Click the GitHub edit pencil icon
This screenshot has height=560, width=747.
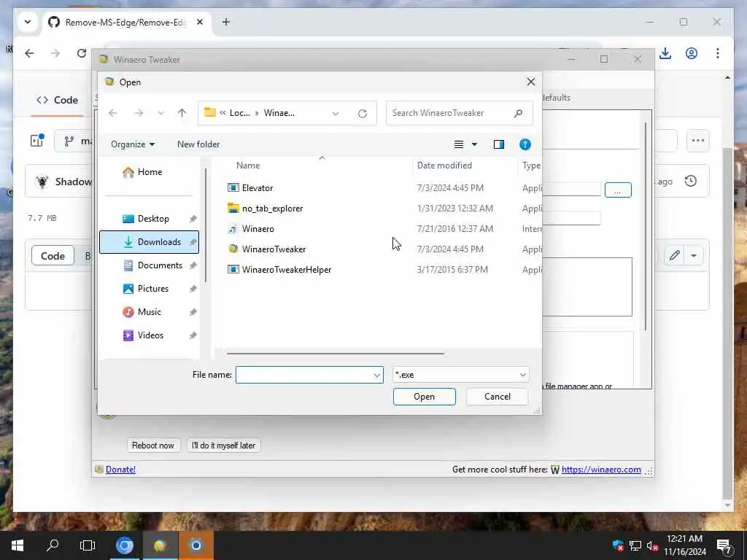pos(674,256)
